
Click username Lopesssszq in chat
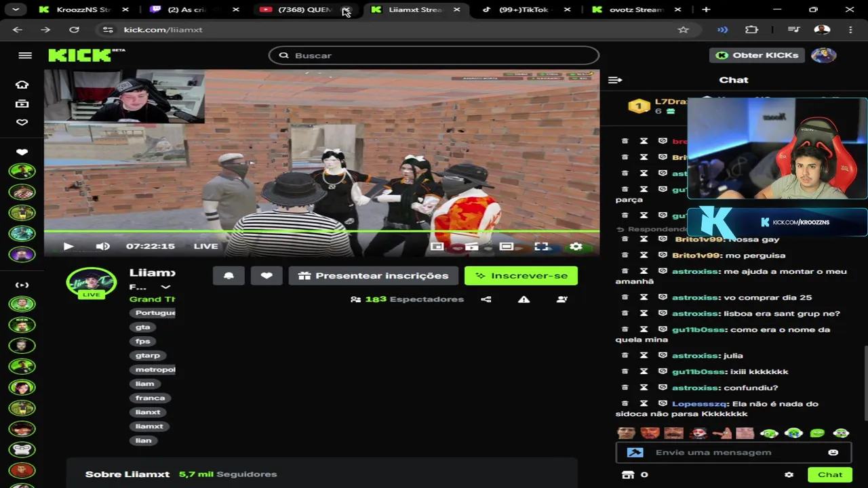pos(700,404)
